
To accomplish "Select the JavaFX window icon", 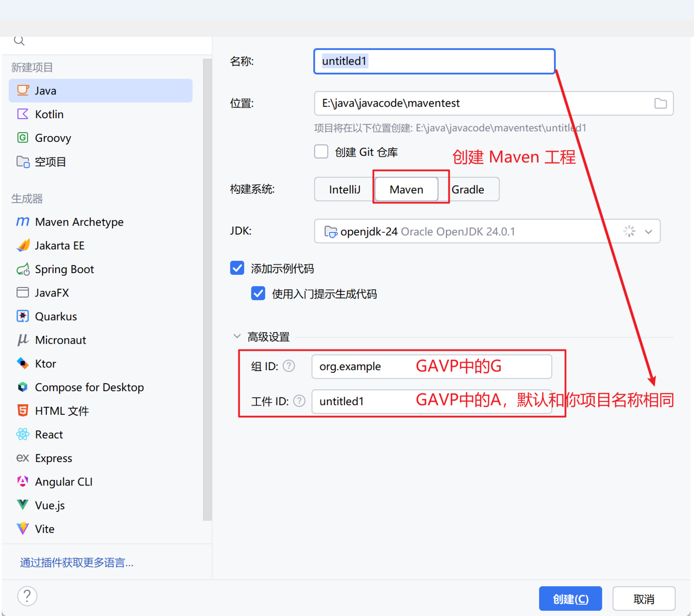I will [x=23, y=293].
